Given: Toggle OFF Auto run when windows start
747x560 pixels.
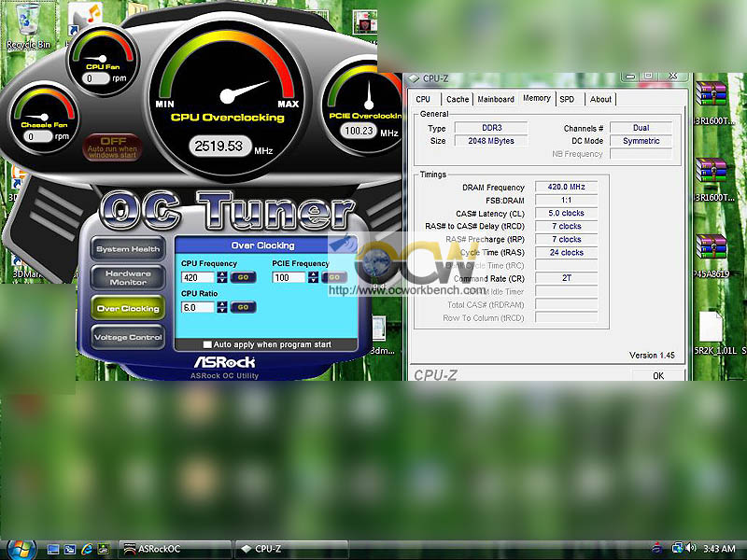Looking at the screenshot, I should coord(112,147).
